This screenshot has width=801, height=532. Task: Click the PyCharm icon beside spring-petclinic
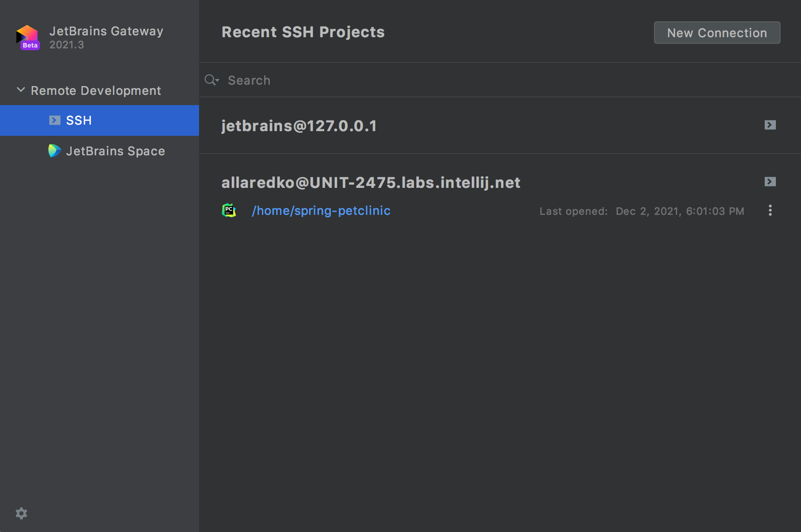point(229,211)
